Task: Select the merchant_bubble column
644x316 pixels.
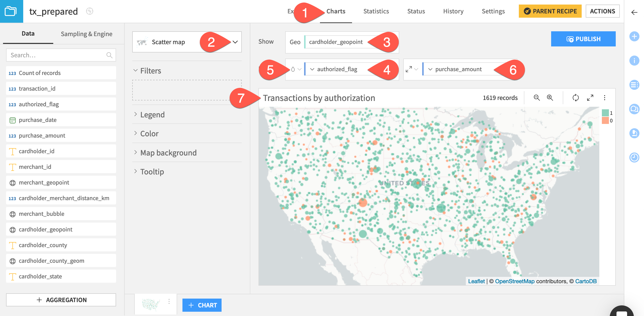Action: (61, 214)
